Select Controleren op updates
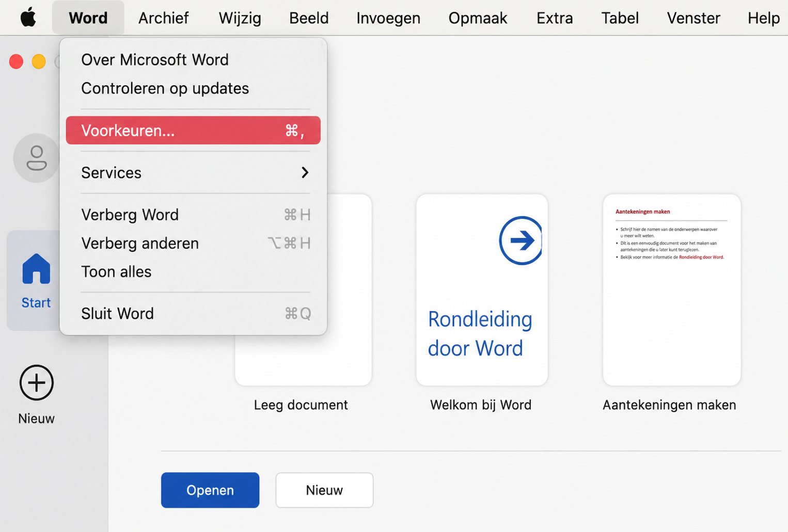Screen dimensions: 788x532 tap(193, 88)
